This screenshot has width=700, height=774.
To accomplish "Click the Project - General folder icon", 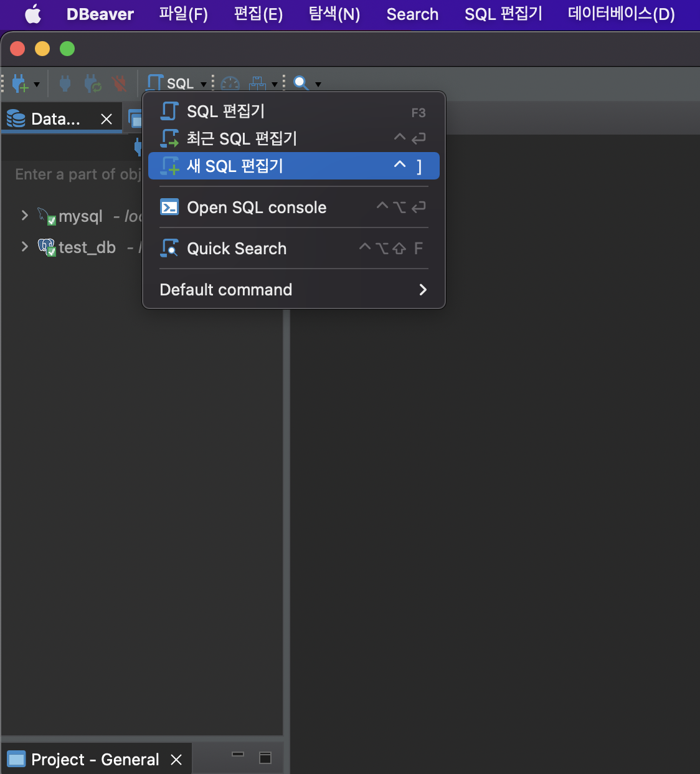I will [x=16, y=759].
